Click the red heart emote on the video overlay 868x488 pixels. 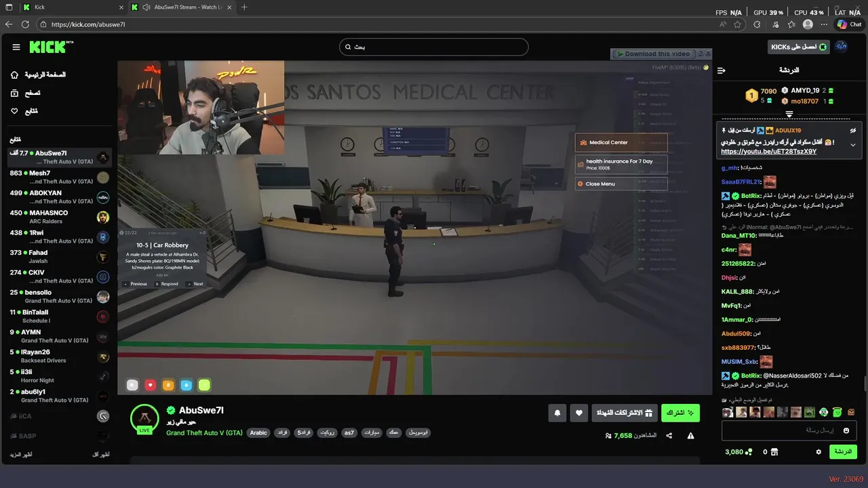[x=151, y=385]
